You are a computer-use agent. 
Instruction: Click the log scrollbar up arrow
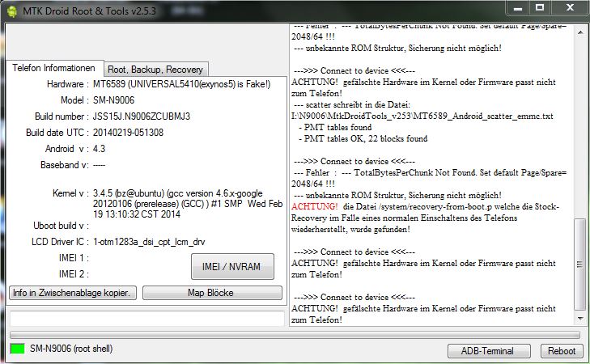point(580,32)
